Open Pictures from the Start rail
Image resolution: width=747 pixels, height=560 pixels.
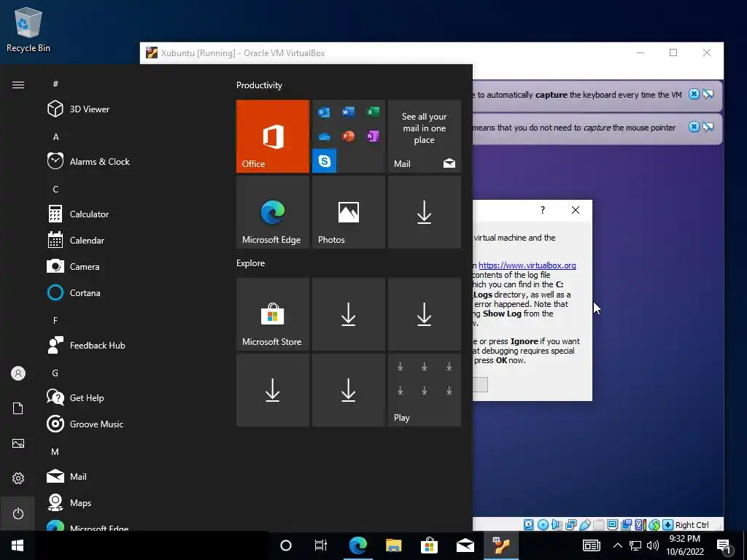click(18, 443)
